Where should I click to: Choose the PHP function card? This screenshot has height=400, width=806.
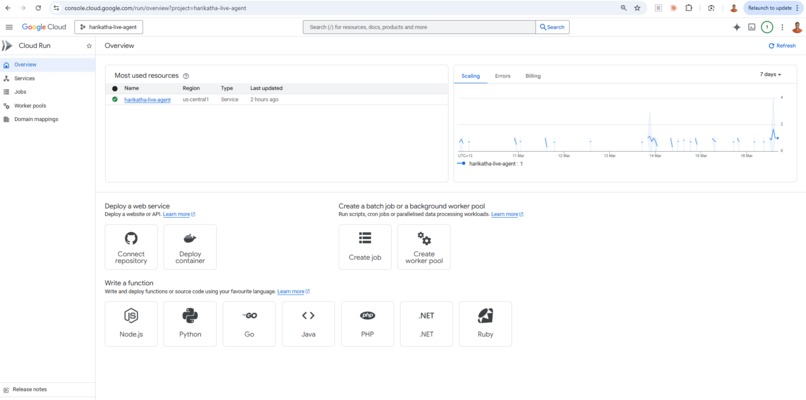point(368,324)
